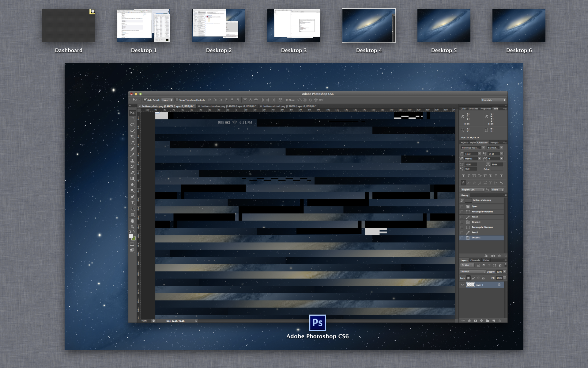This screenshot has width=588, height=368.
Task: Select the Horizontal Type tool
Action: (x=132, y=202)
